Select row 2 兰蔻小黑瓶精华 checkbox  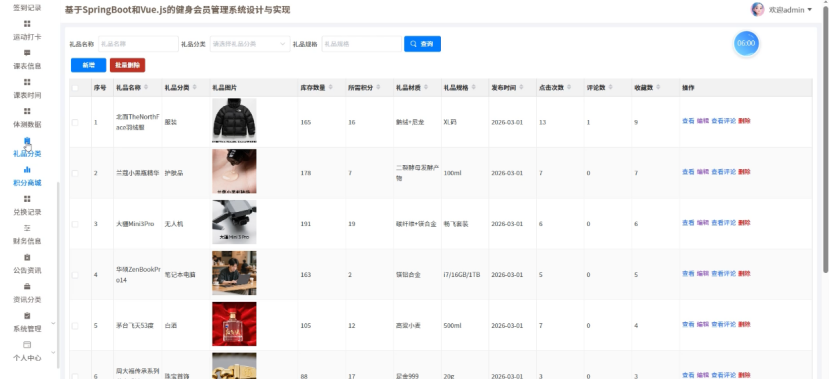point(75,173)
